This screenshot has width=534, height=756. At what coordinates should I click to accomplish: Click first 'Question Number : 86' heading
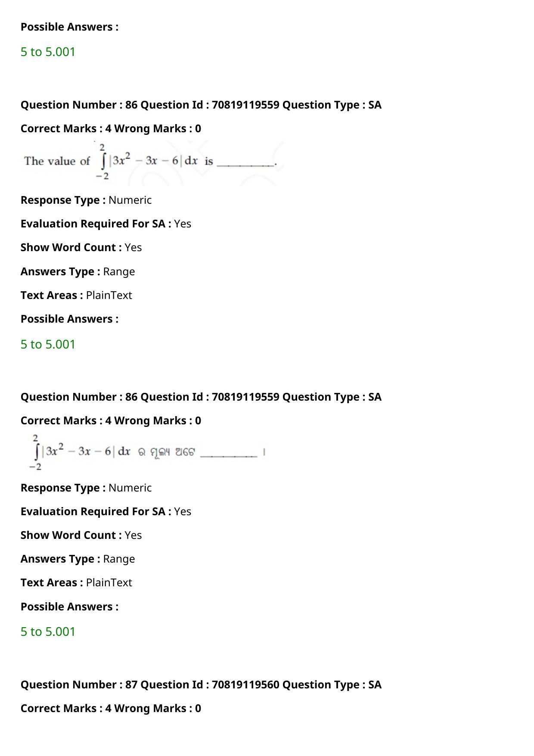[x=201, y=105]
